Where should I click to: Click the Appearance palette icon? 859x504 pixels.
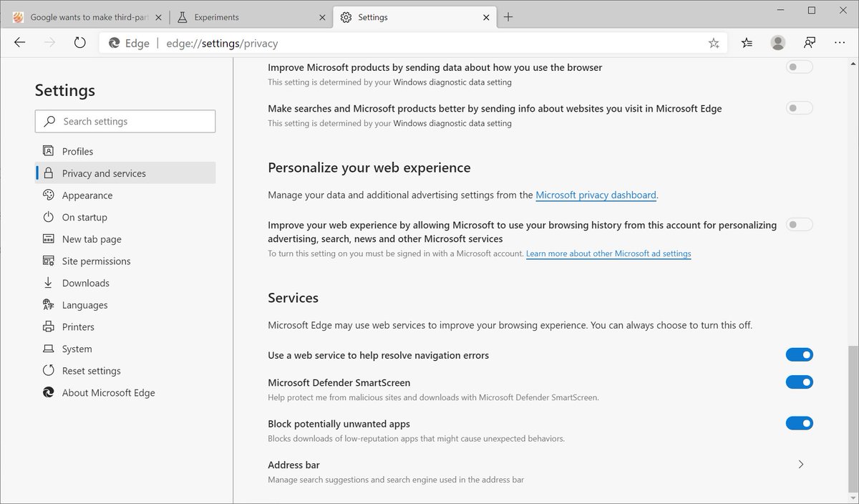click(49, 195)
